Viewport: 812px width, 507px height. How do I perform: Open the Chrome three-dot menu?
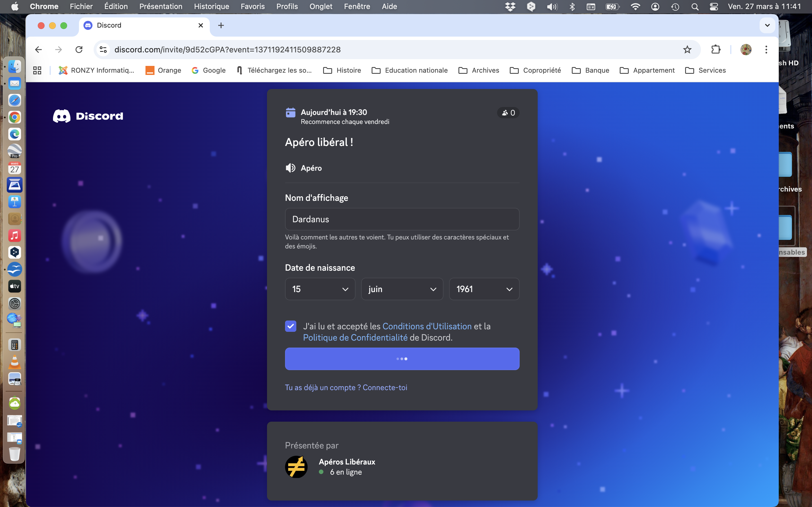(x=766, y=50)
